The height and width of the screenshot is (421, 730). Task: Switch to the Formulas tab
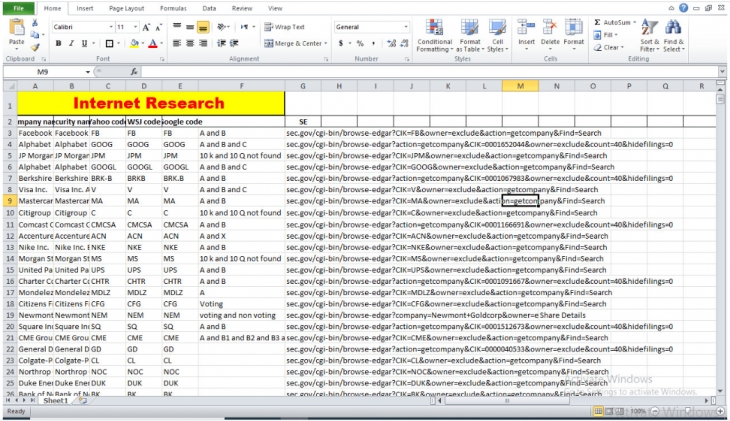pos(173,8)
